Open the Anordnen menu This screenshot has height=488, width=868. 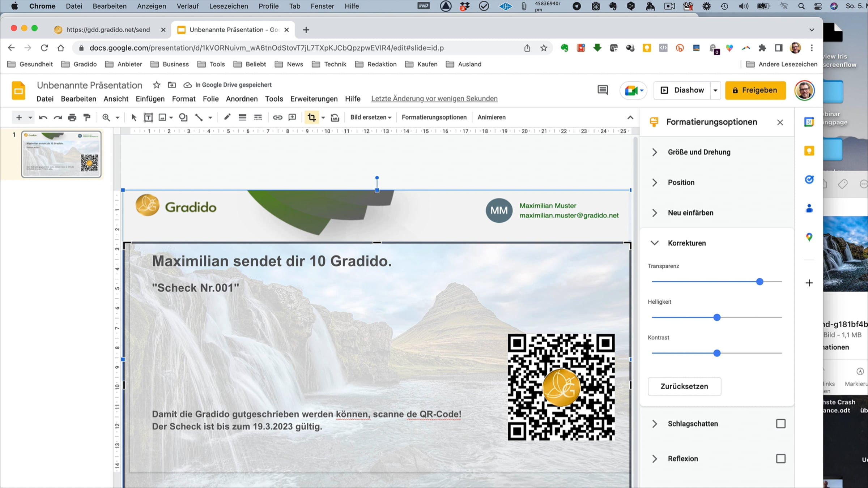[x=242, y=99]
